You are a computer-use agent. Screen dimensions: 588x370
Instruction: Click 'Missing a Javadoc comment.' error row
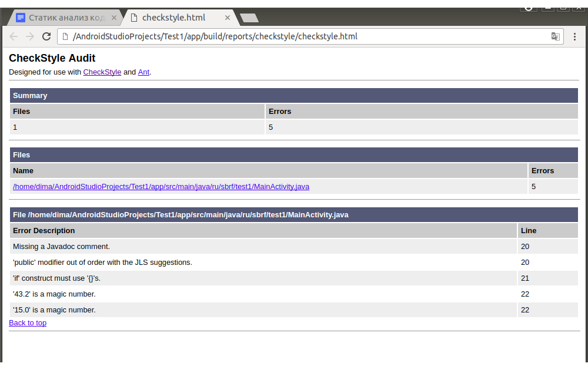[263, 247]
